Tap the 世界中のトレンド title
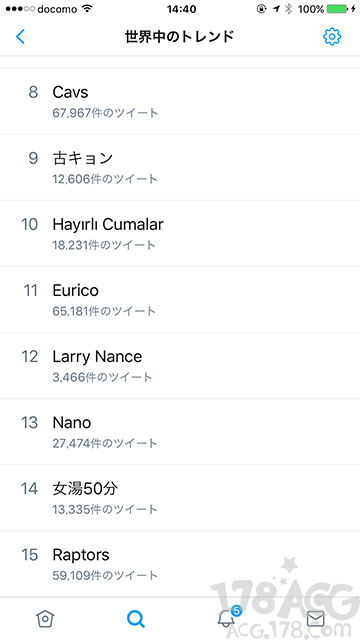Viewport: 360px width, 640px height. pyautogui.click(x=179, y=37)
